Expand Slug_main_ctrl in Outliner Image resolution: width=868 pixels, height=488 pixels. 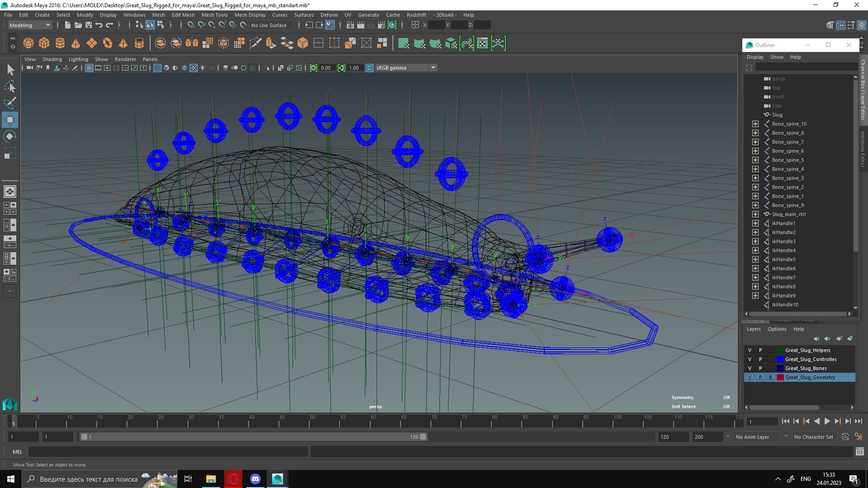pos(755,214)
